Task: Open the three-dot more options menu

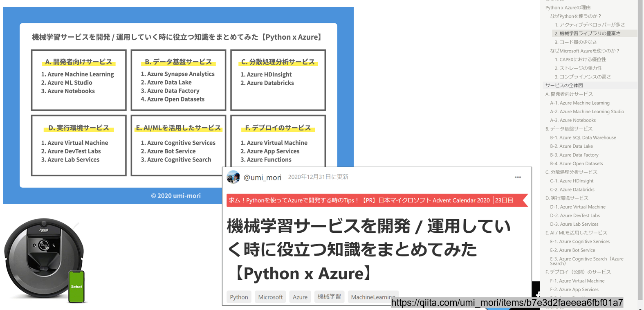Action: [x=518, y=177]
